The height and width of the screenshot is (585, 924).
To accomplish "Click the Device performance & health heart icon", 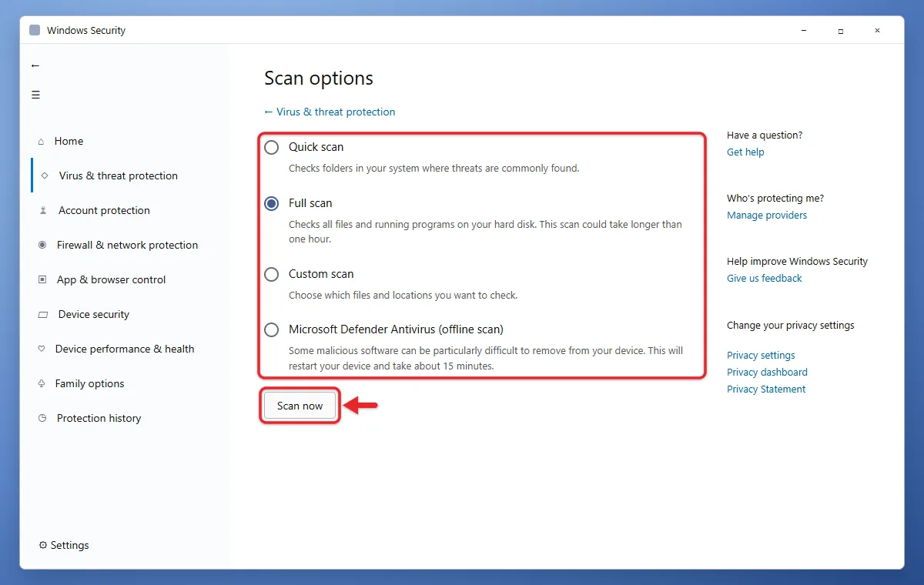I will click(42, 349).
